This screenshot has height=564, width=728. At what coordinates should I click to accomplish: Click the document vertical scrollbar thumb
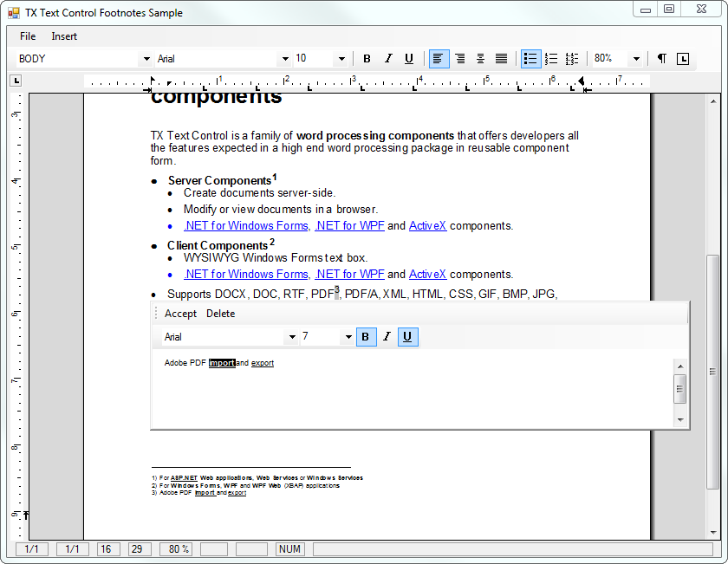coord(712,372)
